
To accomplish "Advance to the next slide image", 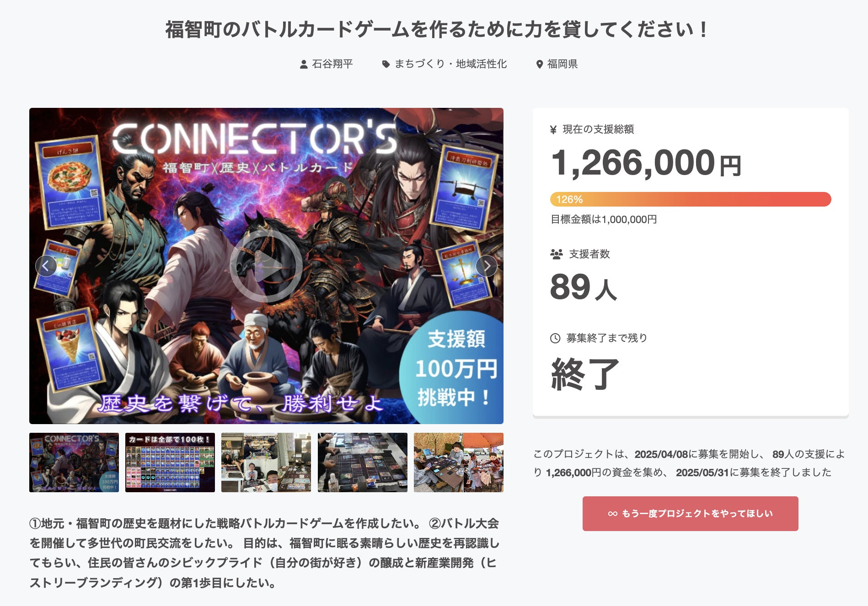I will point(487,266).
